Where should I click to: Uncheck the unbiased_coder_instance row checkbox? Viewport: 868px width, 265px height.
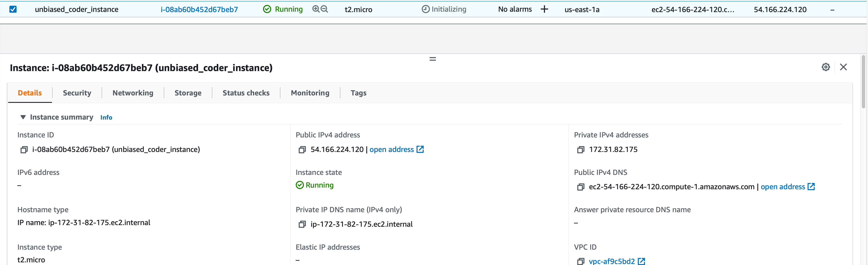tap(13, 9)
